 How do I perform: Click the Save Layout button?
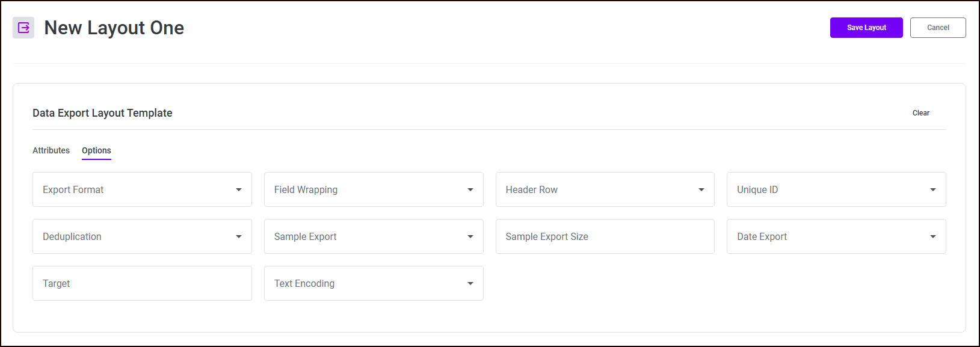(866, 27)
